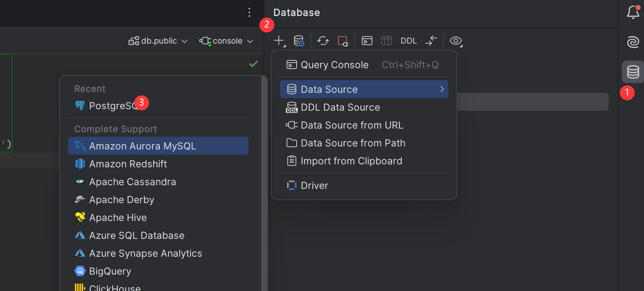
Task: Open Query Console from toolbar icon
Action: (367, 41)
